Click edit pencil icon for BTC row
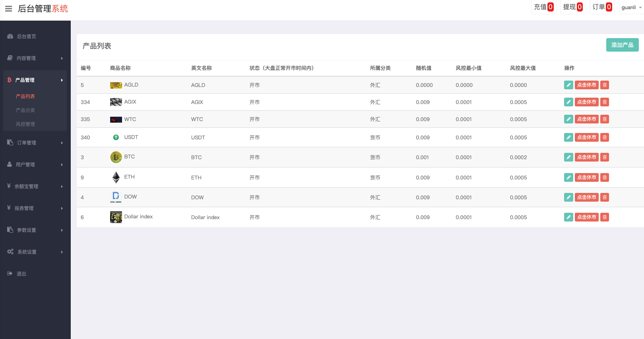Screen dimensions: 644x339 [568, 157]
